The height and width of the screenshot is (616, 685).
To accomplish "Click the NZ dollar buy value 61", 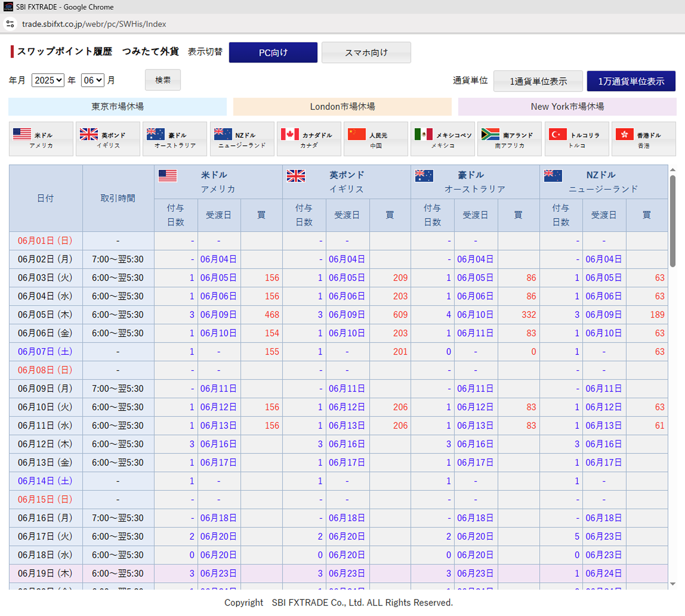I will click(x=660, y=426).
